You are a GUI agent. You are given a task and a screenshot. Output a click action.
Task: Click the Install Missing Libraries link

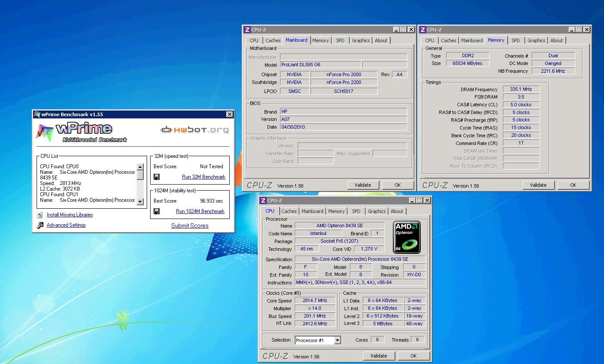(70, 215)
